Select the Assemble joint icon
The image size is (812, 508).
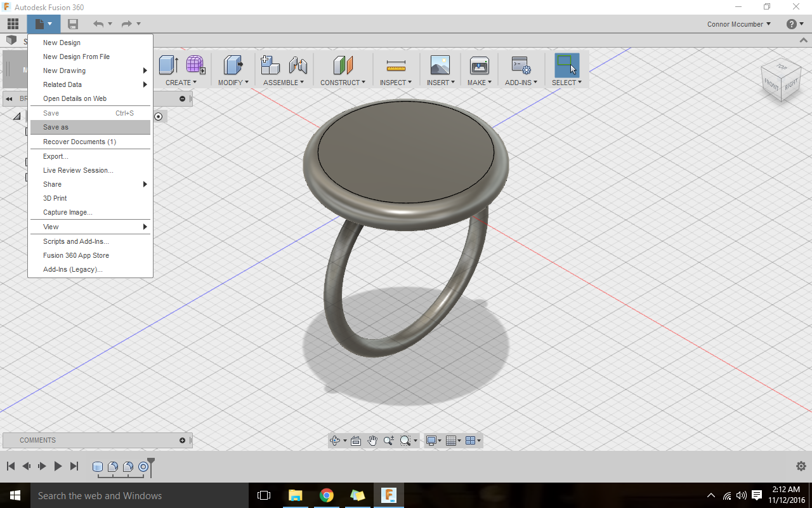pyautogui.click(x=298, y=65)
